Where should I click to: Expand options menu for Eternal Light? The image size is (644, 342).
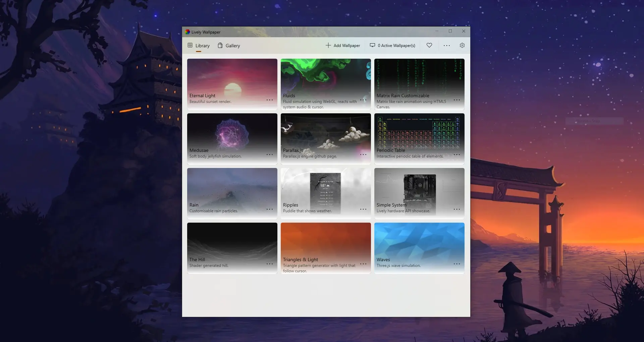(x=269, y=100)
